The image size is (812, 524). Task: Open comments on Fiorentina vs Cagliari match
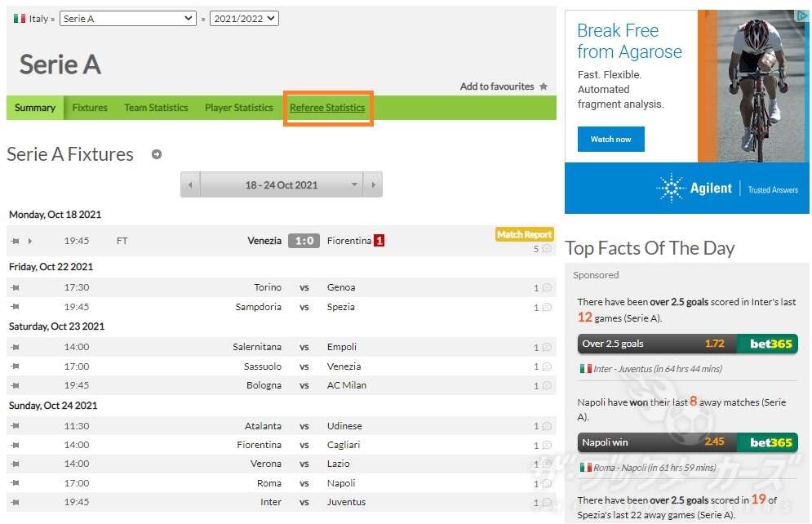point(543,446)
